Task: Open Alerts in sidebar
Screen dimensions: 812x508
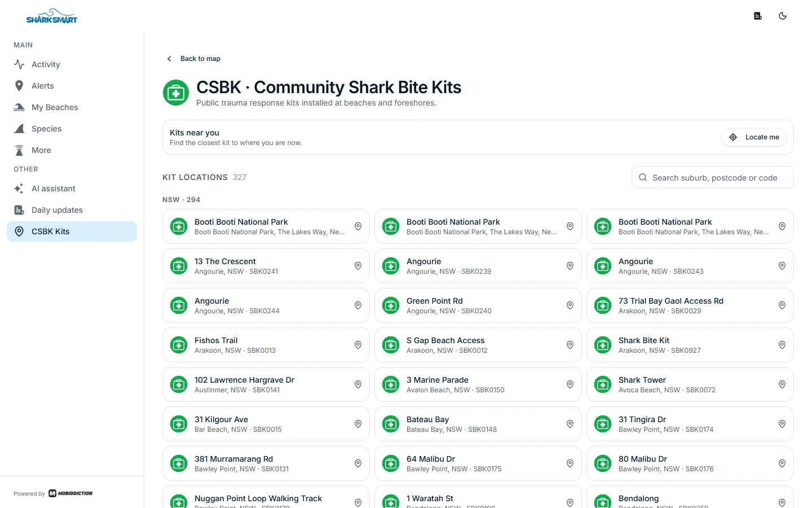Action: click(x=72, y=86)
